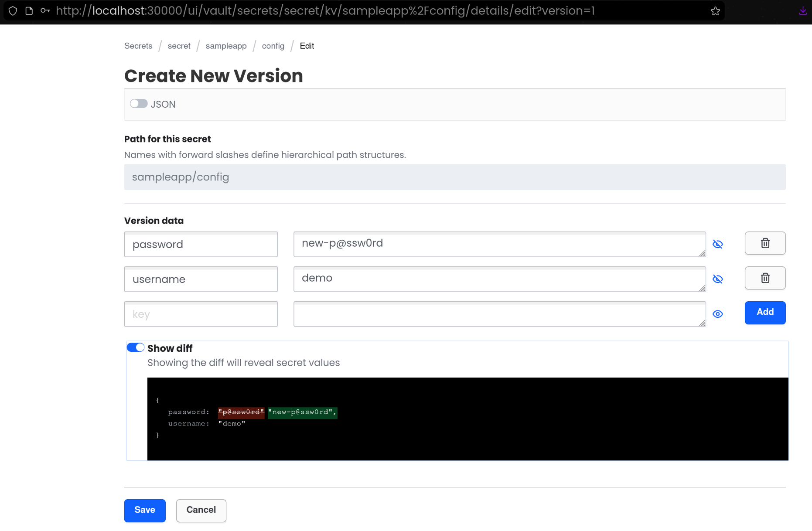Viewport: 812px width, 531px height.
Task: Open the secret breadcrumb link
Action: [179, 46]
